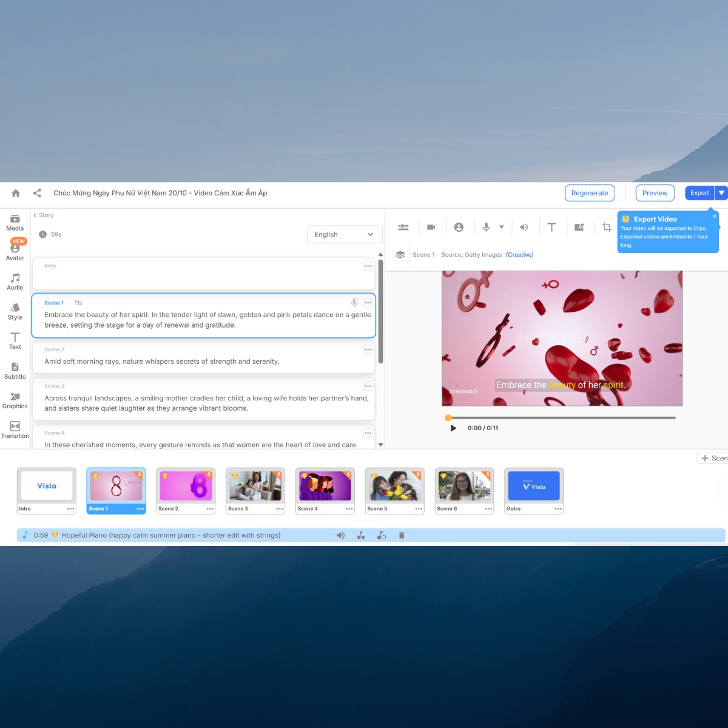The width and height of the screenshot is (728, 728).
Task: Go to home via the house icon
Action: coord(16,193)
